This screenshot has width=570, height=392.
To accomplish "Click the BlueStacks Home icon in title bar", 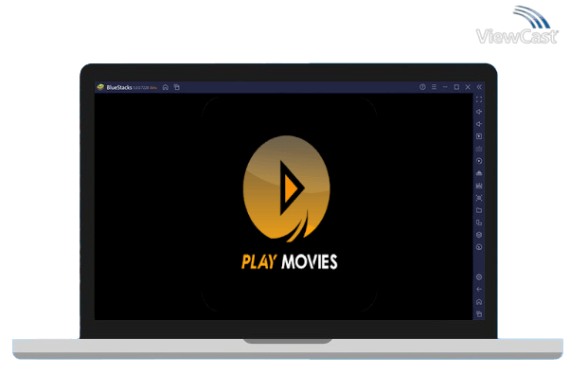I will pyautogui.click(x=166, y=87).
